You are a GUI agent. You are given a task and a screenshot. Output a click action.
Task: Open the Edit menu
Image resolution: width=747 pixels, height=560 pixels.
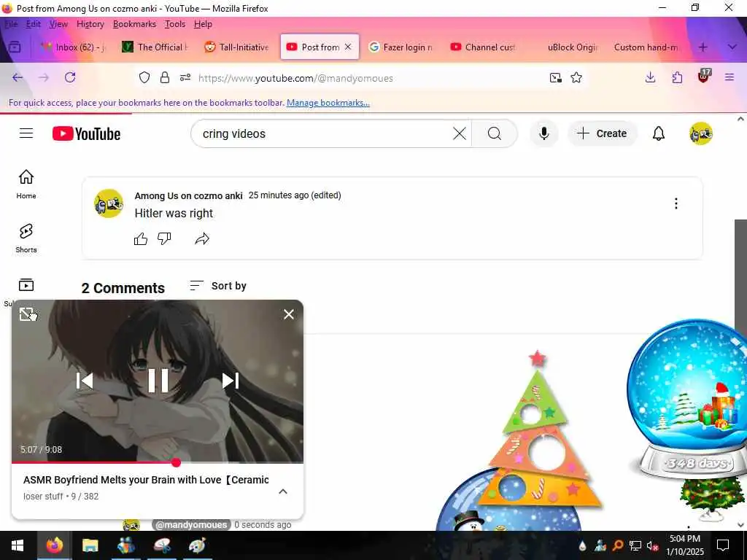(x=34, y=24)
